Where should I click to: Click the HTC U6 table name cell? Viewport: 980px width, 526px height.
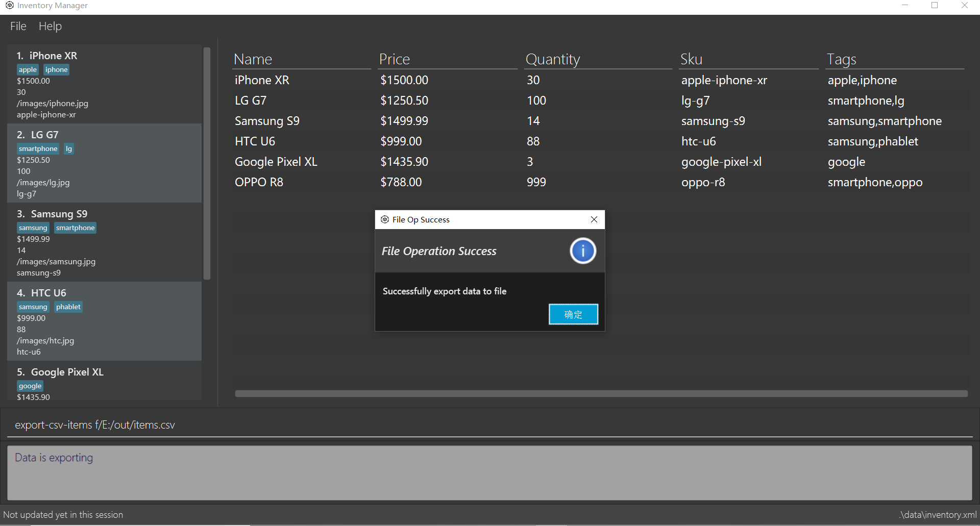(x=255, y=141)
